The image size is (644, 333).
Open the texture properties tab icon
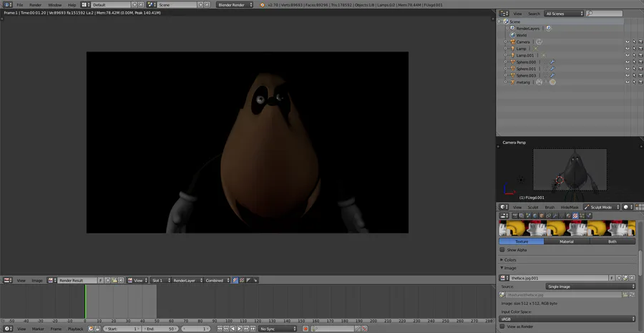[577, 216]
